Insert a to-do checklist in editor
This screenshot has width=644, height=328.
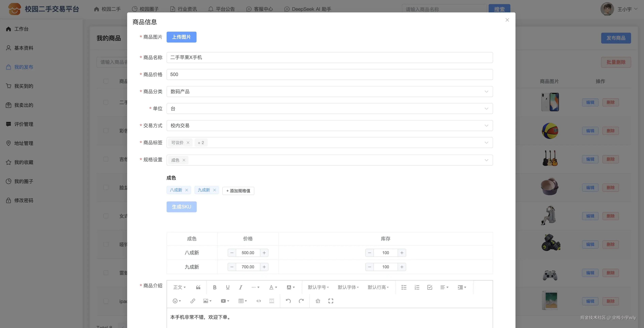pos(429,287)
